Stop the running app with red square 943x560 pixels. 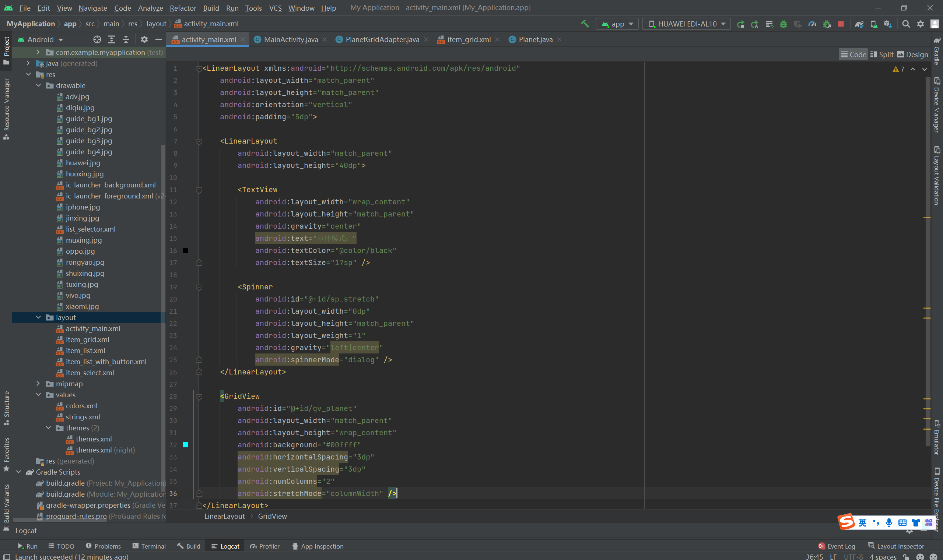coord(841,24)
